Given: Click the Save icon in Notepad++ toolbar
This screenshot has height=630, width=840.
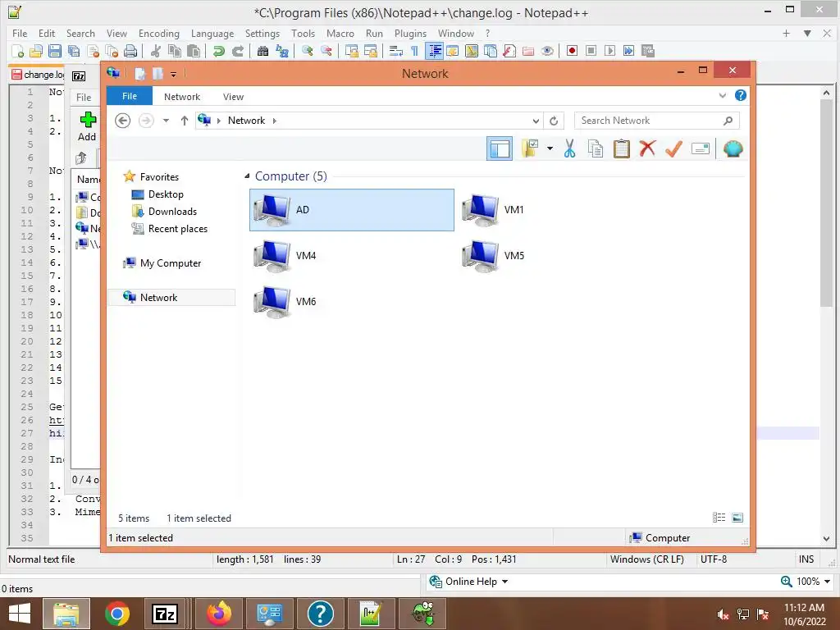Looking at the screenshot, I should click(54, 51).
